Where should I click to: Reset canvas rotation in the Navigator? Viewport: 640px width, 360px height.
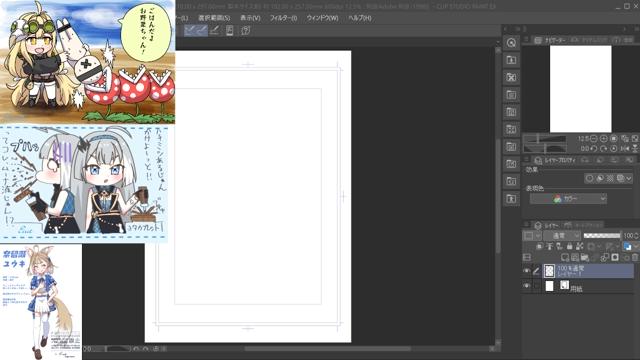click(613, 149)
